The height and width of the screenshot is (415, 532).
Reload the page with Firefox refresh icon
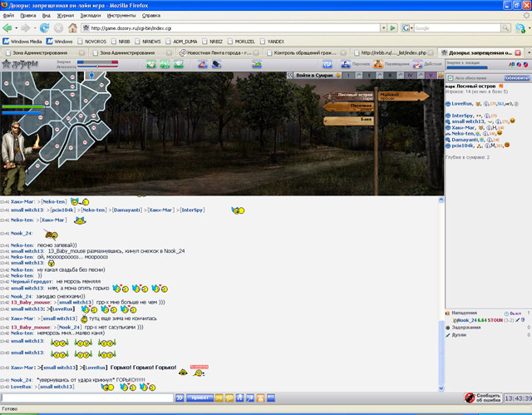tap(44, 27)
